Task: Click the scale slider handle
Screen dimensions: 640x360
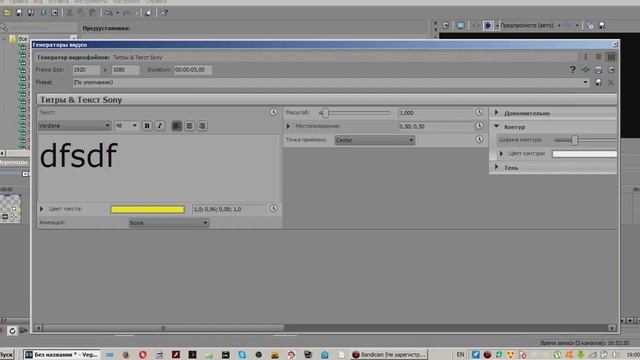Action: pyautogui.click(x=325, y=113)
